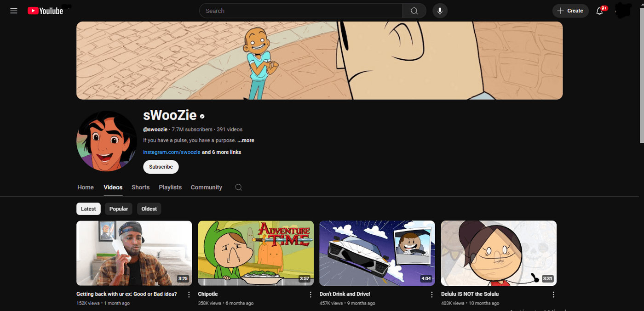Open options menu on Delulu video
644x311 pixels.
click(553, 294)
